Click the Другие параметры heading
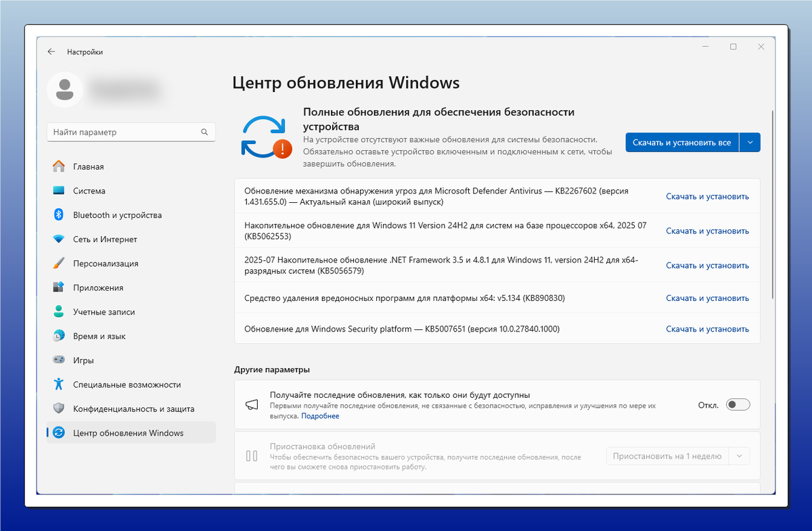Viewport: 812px width, 531px height. (x=272, y=369)
